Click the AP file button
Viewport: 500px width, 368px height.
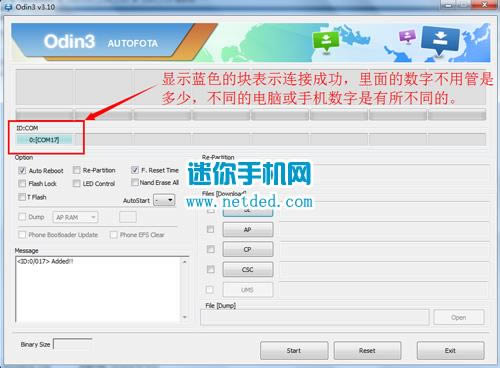click(248, 230)
